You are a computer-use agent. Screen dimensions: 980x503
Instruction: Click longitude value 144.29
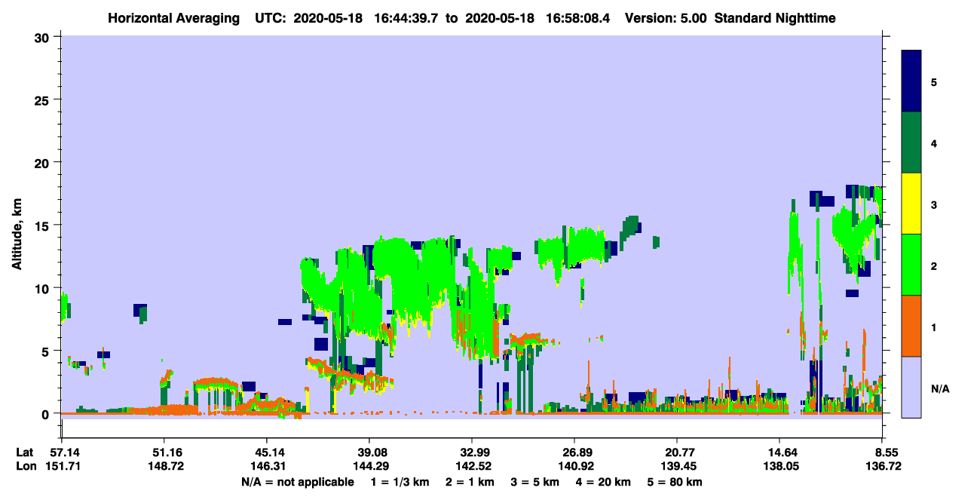coord(369,466)
